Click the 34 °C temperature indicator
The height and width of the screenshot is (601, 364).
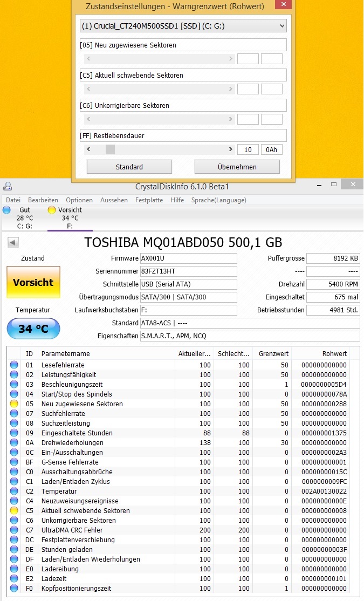(33, 329)
